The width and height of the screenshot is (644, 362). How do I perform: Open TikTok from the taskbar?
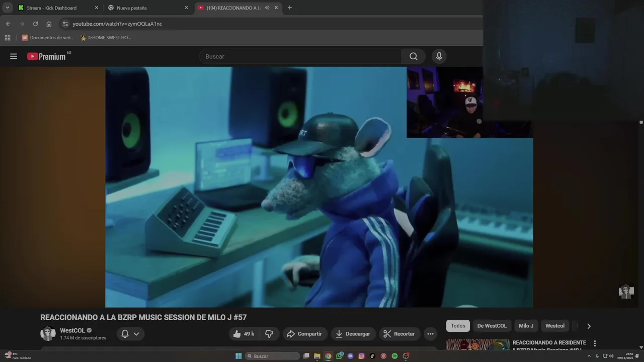click(x=372, y=356)
